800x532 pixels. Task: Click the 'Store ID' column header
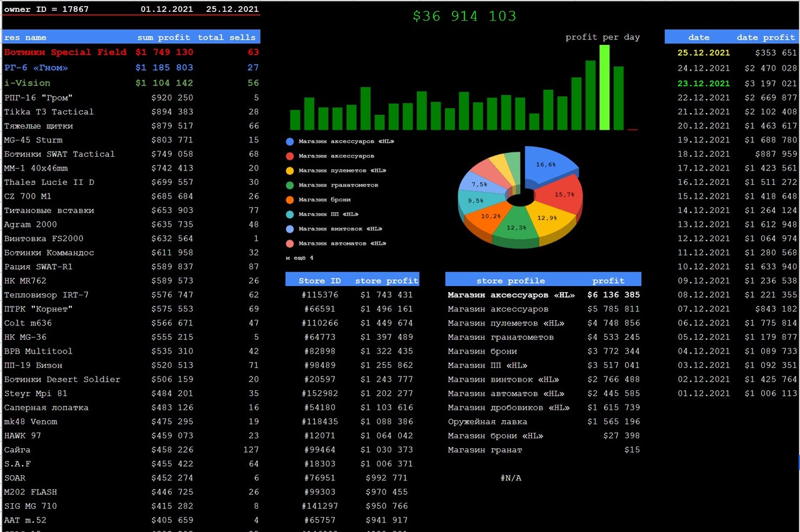point(319,281)
